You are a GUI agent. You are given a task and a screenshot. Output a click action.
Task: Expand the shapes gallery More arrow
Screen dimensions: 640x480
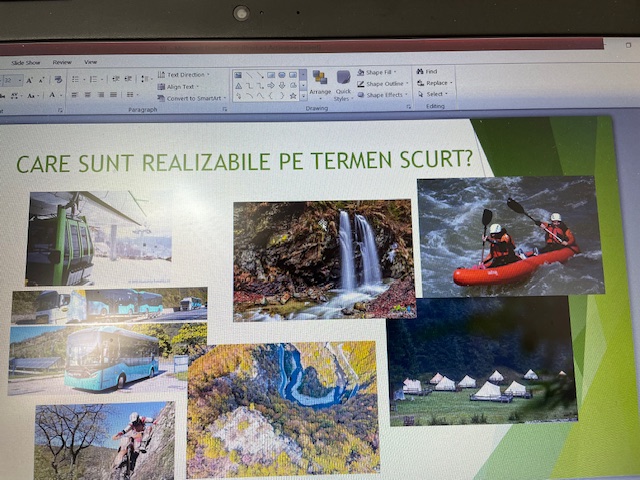point(303,96)
